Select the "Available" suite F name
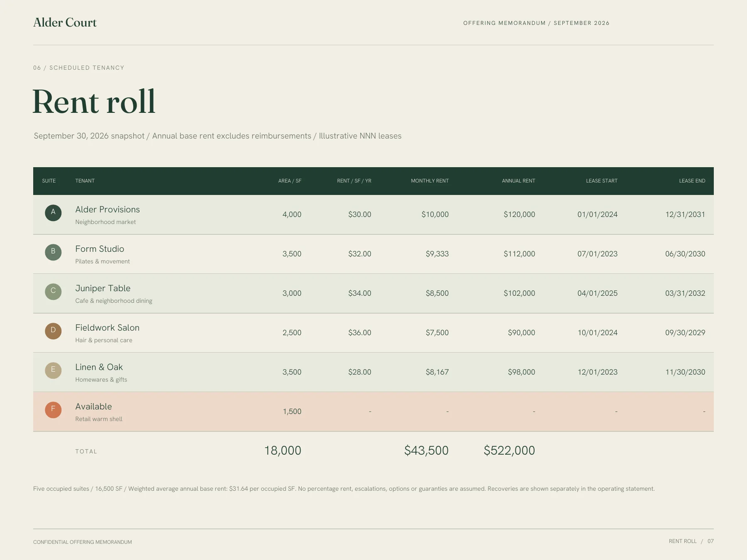 click(93, 407)
